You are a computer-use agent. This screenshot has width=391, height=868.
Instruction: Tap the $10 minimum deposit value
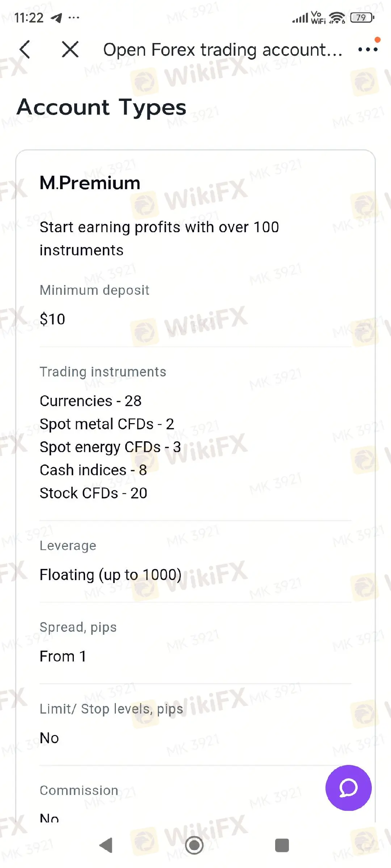pyautogui.click(x=52, y=319)
